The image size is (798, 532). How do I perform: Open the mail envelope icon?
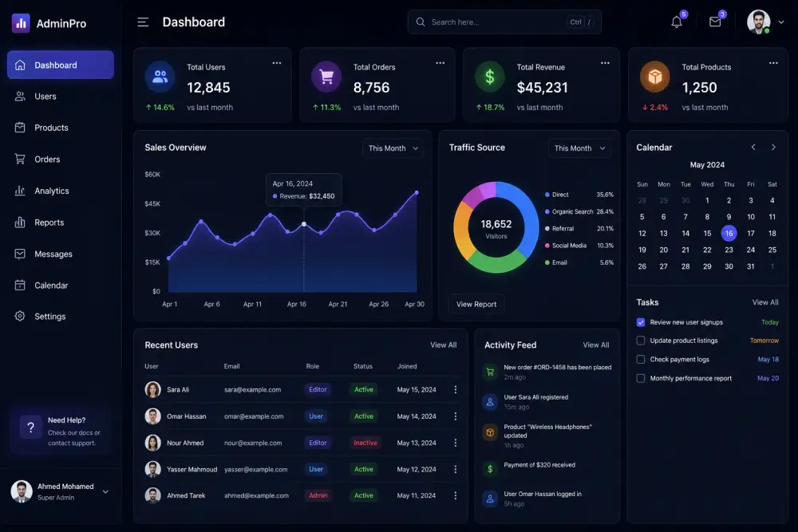pos(715,22)
